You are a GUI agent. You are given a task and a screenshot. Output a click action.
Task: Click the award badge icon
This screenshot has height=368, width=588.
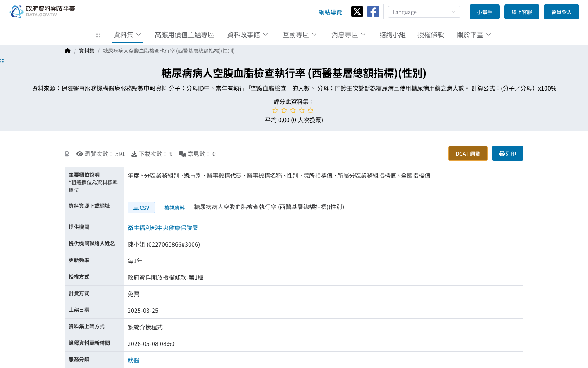[67, 154]
